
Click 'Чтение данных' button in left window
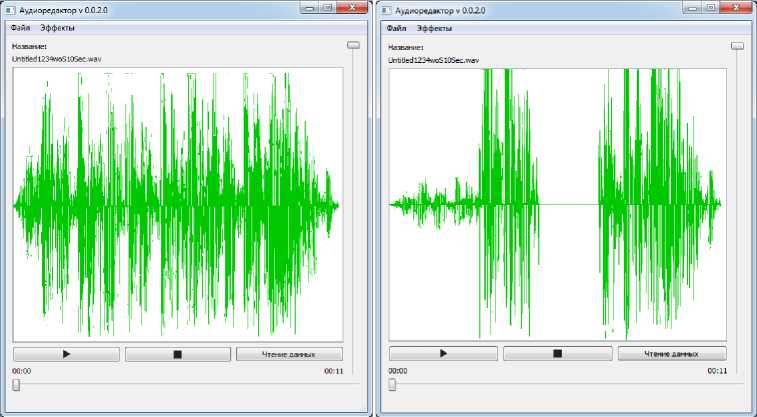click(289, 354)
